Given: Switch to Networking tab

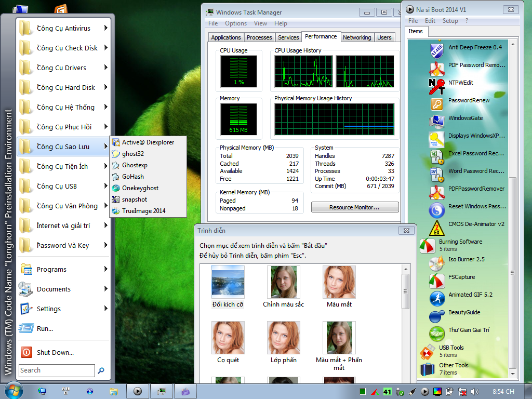Looking at the screenshot, I should [357, 37].
